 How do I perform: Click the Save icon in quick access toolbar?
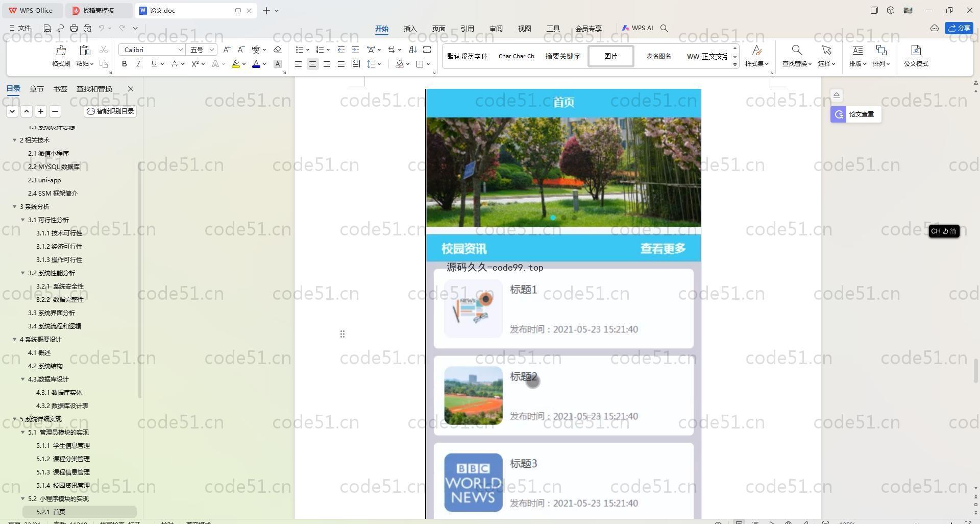coord(47,28)
